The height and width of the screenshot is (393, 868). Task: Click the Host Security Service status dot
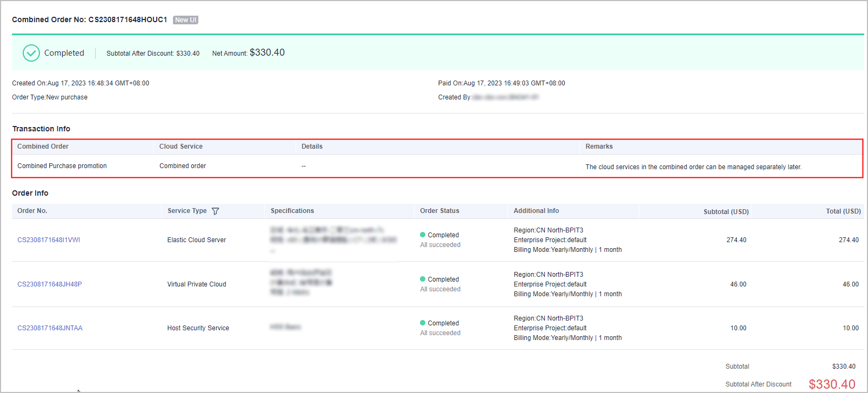coord(423,323)
